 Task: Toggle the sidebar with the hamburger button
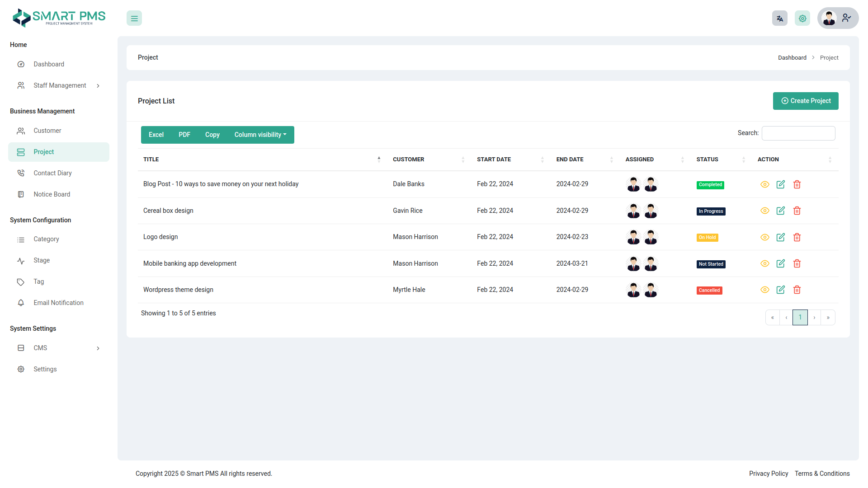[134, 18]
